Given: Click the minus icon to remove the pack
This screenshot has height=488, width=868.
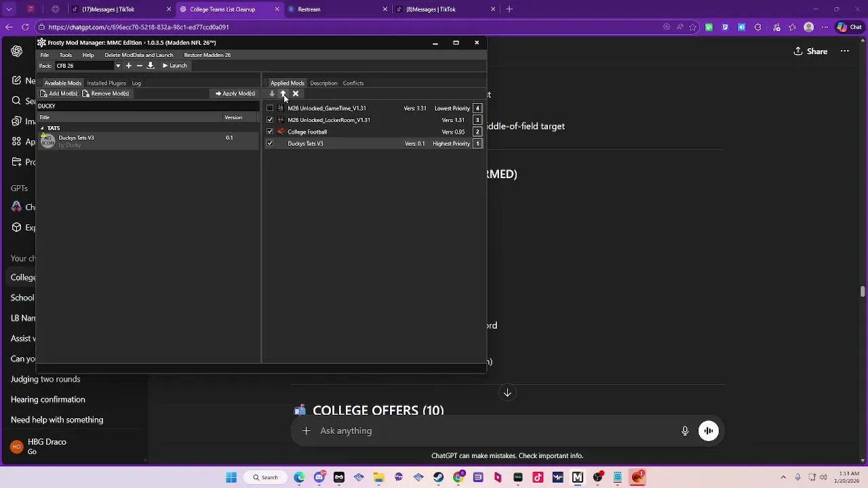Looking at the screenshot, I should coord(139,66).
